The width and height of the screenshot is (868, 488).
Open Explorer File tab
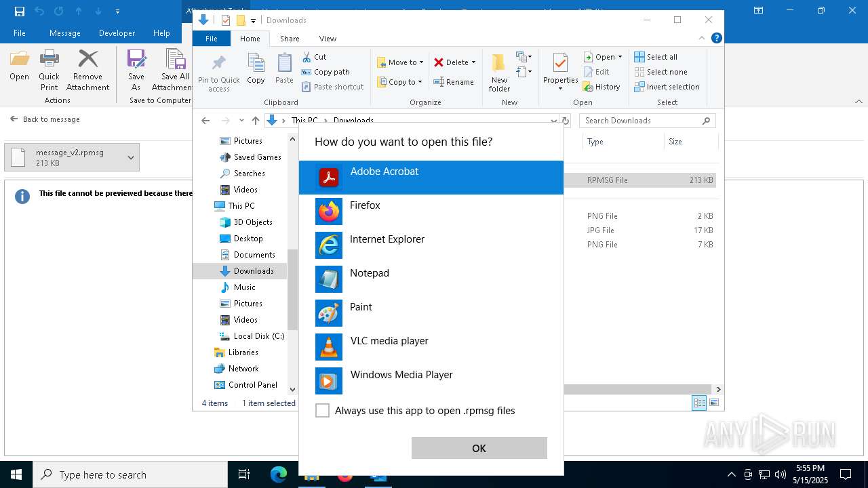tap(212, 39)
